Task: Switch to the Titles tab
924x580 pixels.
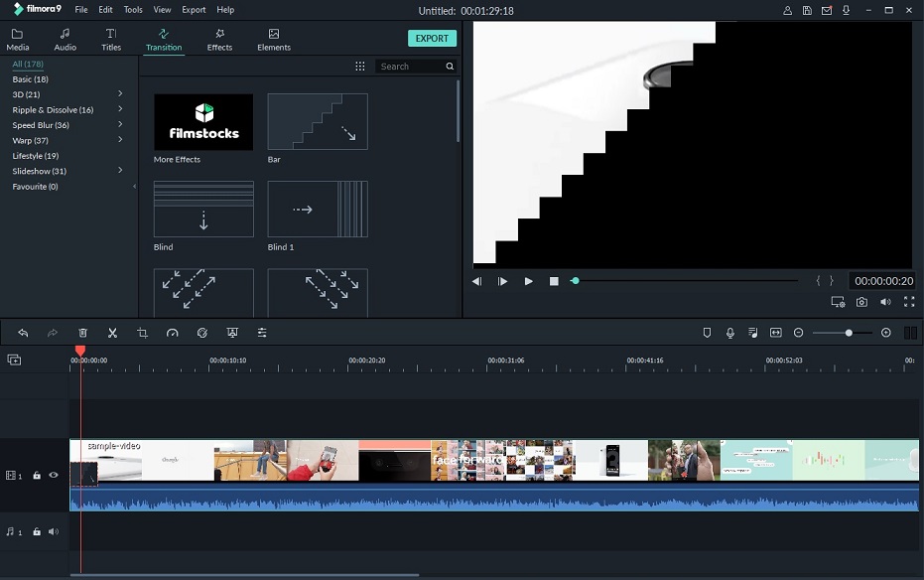Action: 111,40
